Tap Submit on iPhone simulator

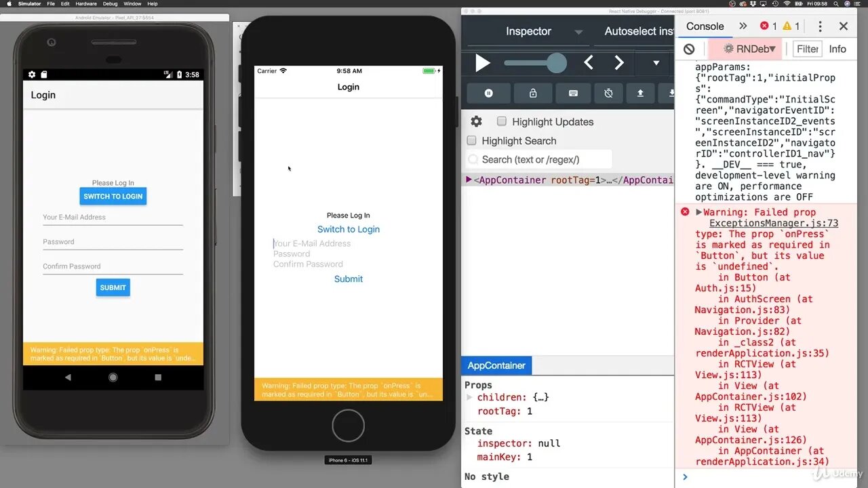tap(349, 279)
